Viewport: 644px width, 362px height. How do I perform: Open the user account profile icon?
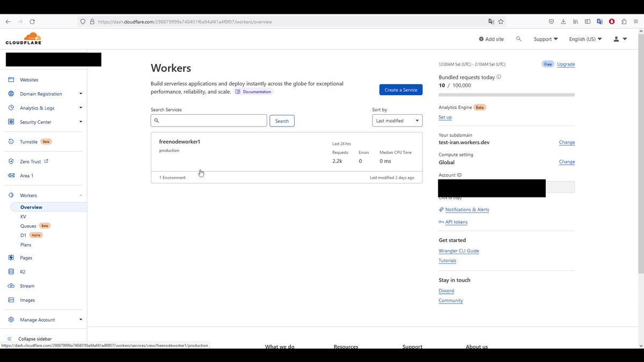click(x=616, y=39)
